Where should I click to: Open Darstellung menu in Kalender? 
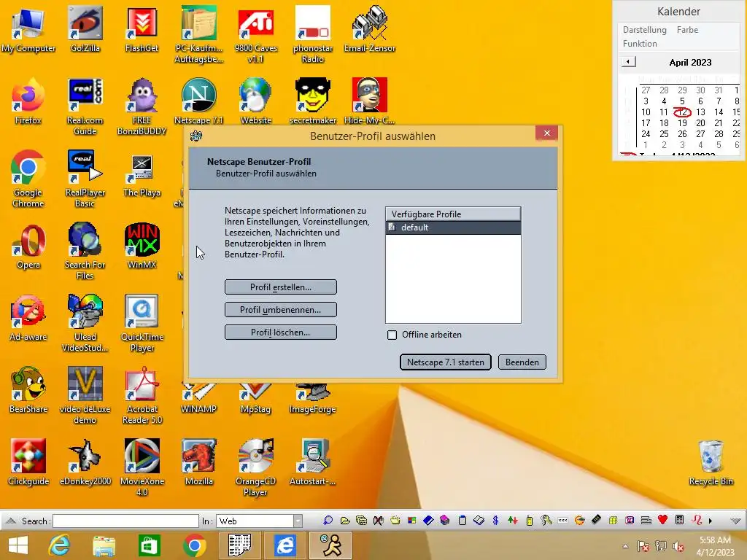coord(645,29)
